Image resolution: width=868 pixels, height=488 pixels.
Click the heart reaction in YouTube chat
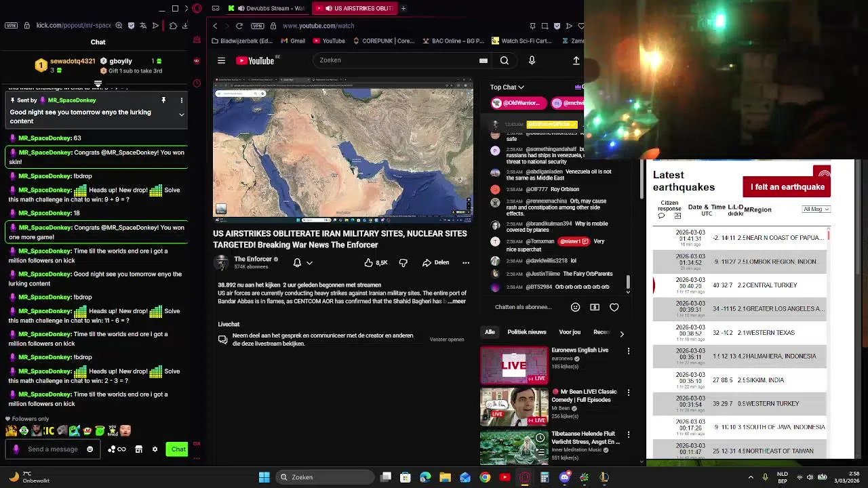point(614,307)
